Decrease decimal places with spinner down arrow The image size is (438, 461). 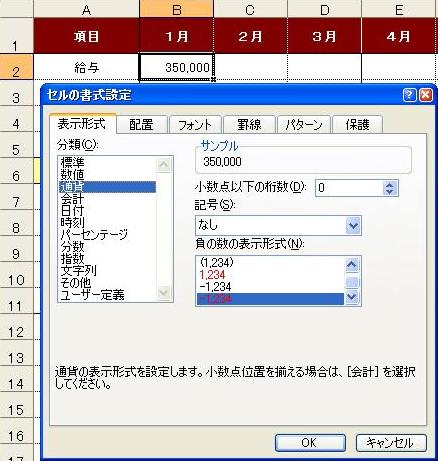tap(389, 192)
